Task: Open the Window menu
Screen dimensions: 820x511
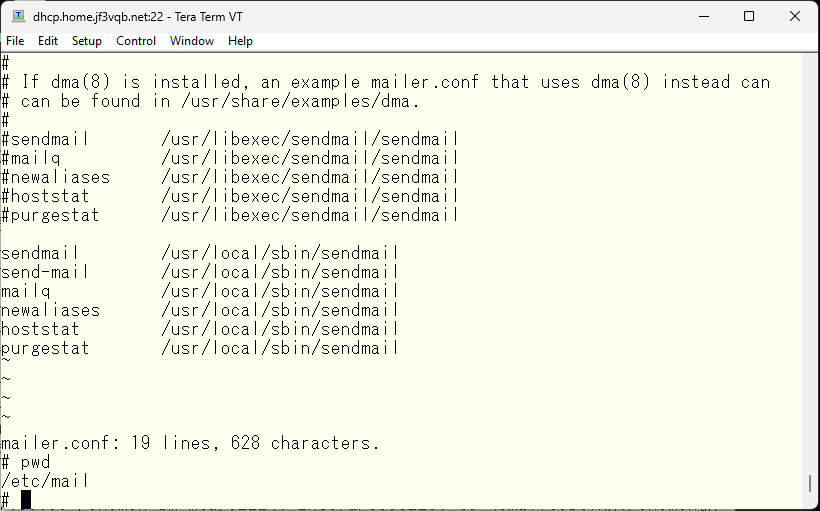Action: (192, 41)
